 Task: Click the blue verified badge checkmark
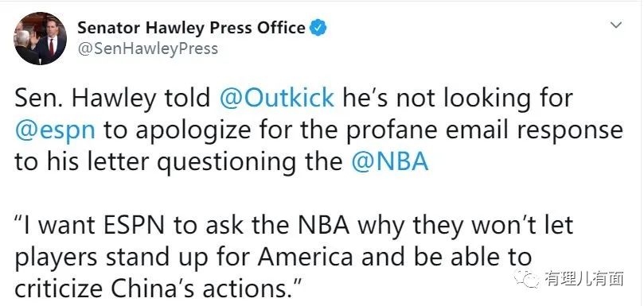[318, 29]
